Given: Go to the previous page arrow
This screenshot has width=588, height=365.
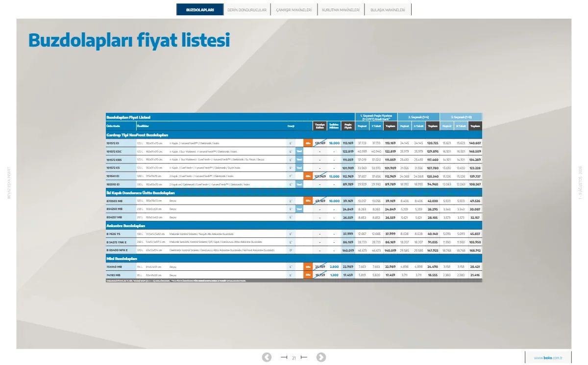Looking at the screenshot, I should tap(267, 357).
